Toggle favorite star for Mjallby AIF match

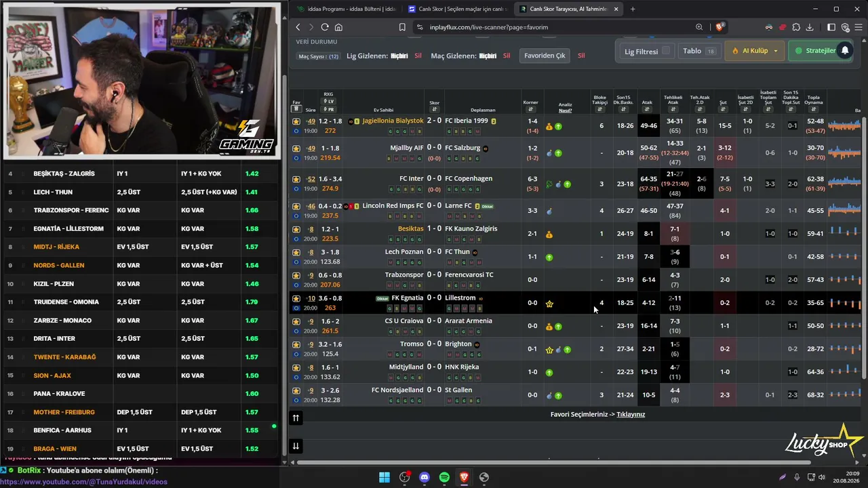(x=296, y=148)
